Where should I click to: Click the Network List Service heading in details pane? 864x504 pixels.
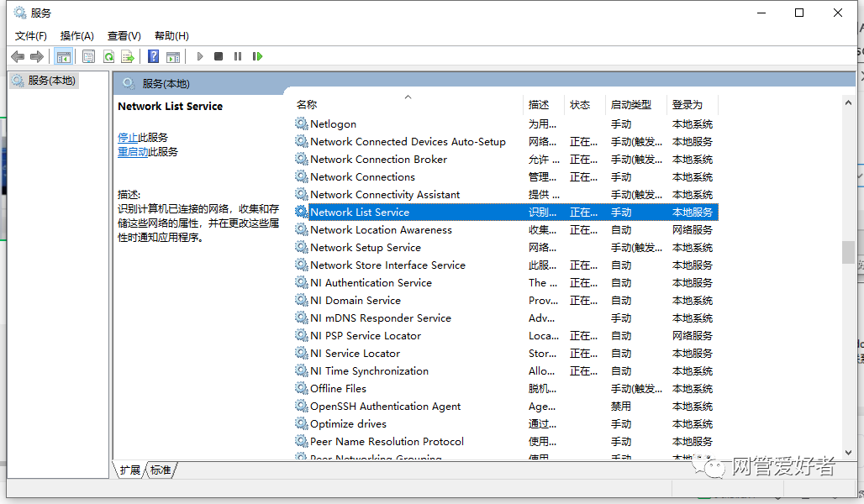[x=171, y=107]
